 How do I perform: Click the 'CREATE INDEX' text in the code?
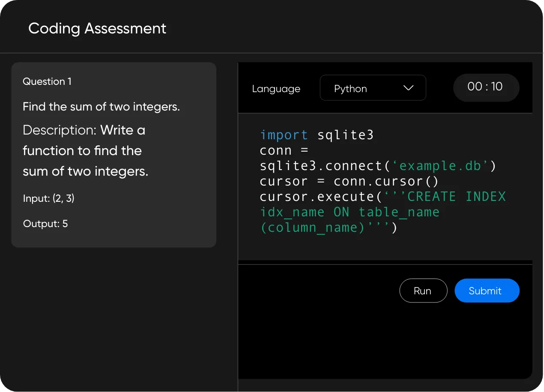tap(456, 197)
